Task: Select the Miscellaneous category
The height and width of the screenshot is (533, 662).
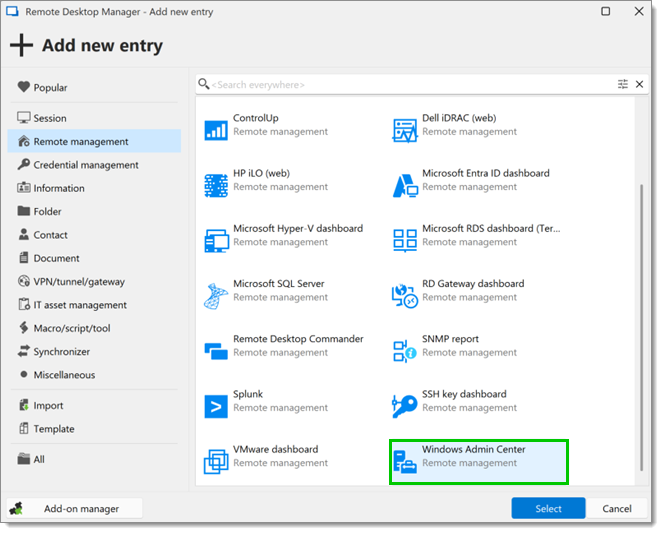Action: pyautogui.click(x=94, y=375)
